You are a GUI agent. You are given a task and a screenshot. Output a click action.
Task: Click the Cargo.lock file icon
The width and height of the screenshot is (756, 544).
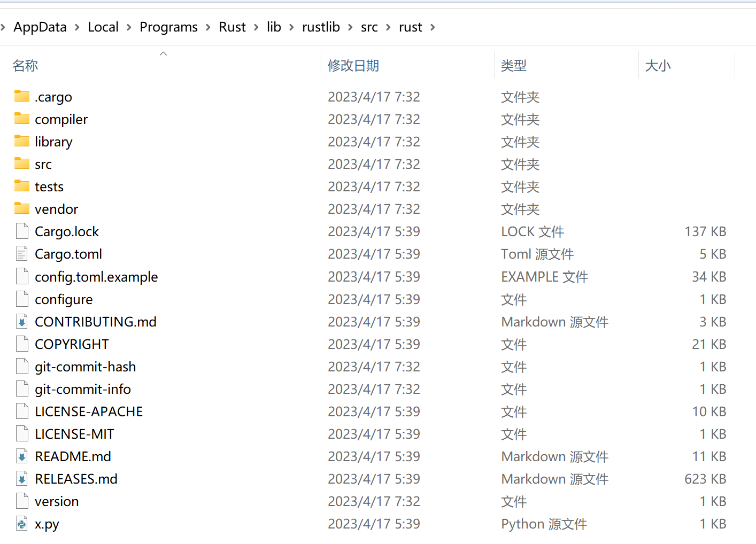(x=22, y=231)
